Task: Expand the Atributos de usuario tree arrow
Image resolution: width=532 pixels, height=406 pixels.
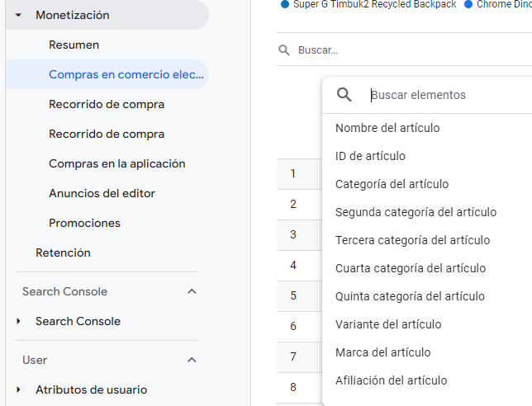Action: click(19, 389)
